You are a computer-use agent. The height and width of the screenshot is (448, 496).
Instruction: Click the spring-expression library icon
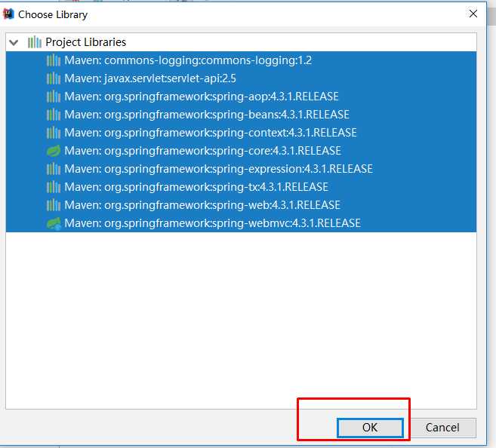click(54, 169)
